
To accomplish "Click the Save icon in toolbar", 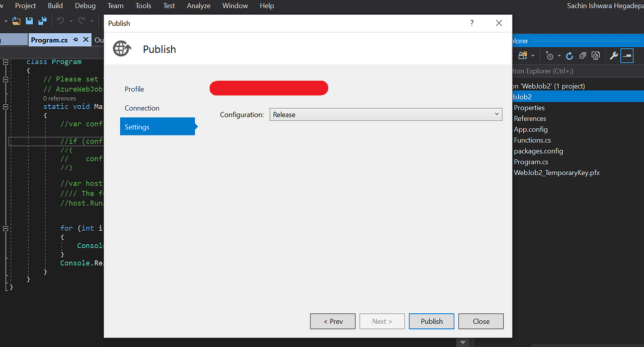I will (29, 21).
